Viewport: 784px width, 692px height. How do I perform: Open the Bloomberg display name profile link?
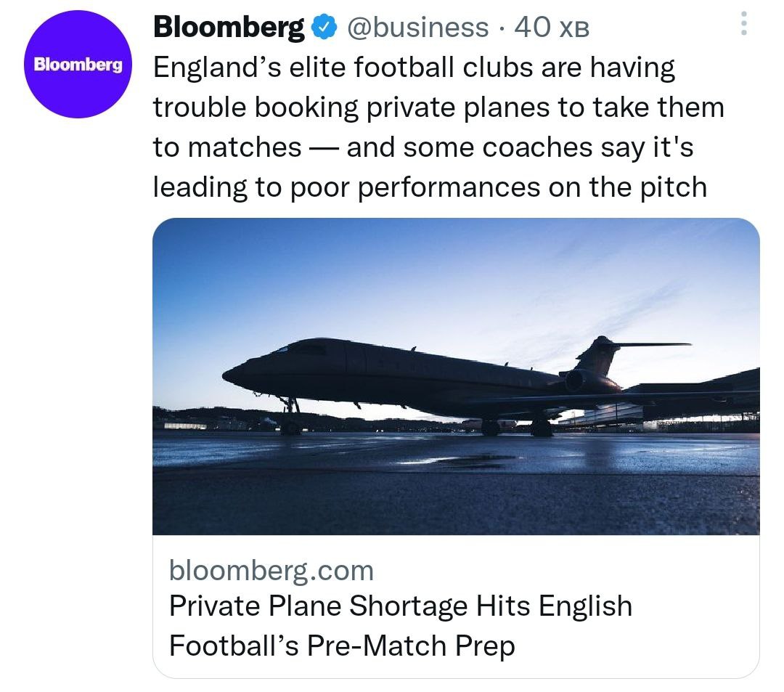click(x=229, y=28)
